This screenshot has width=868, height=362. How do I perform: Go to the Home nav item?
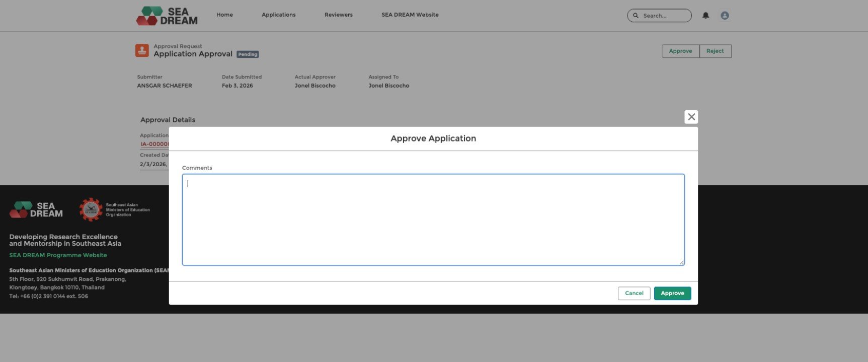tap(224, 15)
